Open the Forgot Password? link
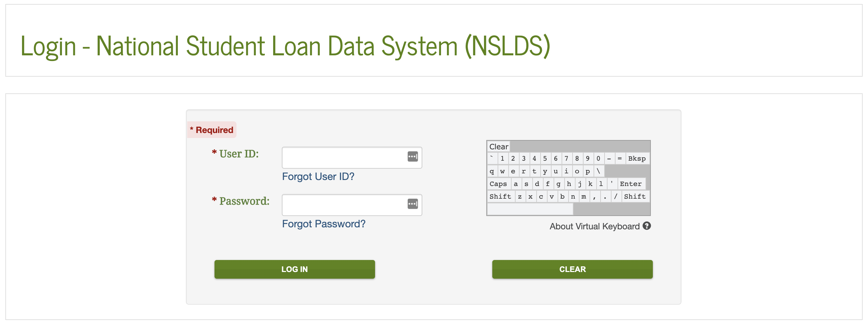Image resolution: width=868 pixels, height=326 pixels. [x=323, y=224]
